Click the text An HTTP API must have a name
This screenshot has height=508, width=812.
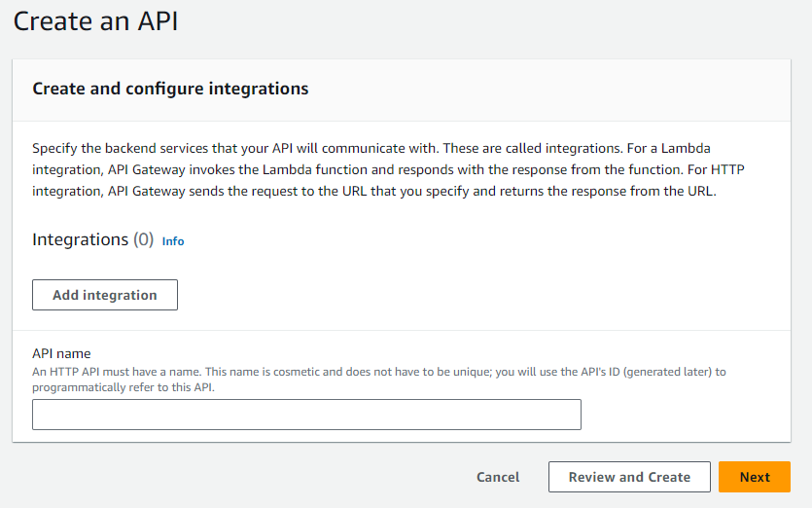(117, 372)
